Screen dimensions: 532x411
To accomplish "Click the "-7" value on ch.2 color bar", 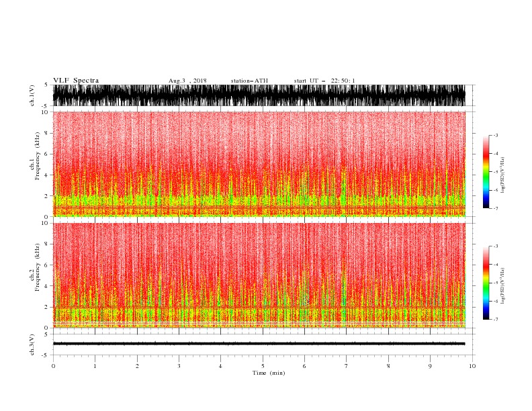I will pos(495,320).
